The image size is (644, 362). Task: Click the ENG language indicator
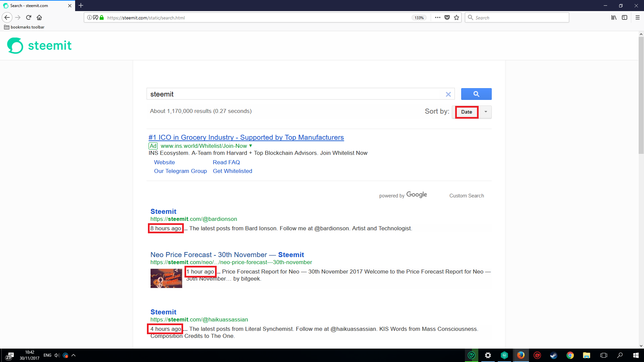[48, 355]
